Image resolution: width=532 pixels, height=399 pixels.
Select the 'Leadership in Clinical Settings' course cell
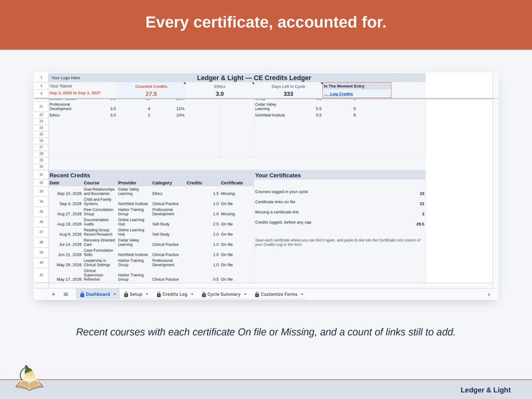(96, 262)
